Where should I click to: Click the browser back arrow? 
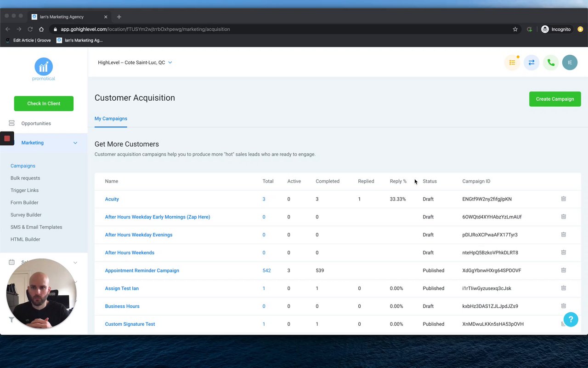point(8,29)
